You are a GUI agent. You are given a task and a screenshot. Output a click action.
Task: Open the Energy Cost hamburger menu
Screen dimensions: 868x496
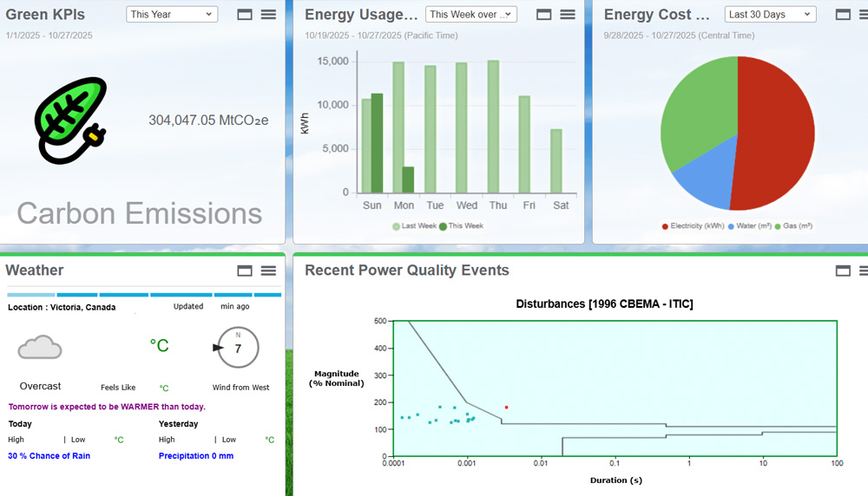pyautogui.click(x=865, y=15)
